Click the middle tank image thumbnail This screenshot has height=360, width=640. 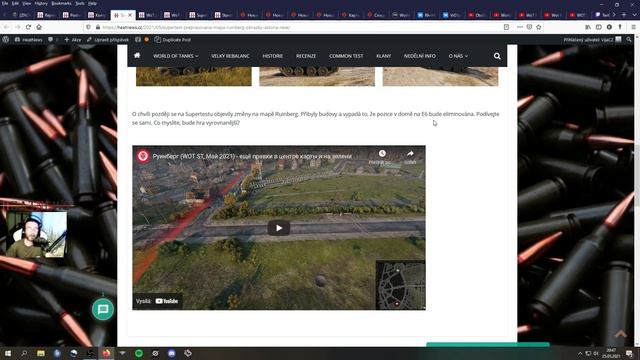pos(317,76)
